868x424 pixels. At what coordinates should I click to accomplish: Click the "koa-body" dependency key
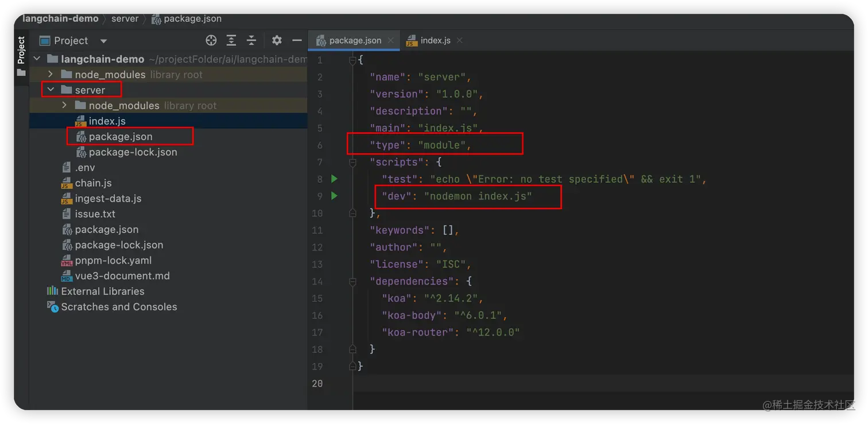point(412,315)
